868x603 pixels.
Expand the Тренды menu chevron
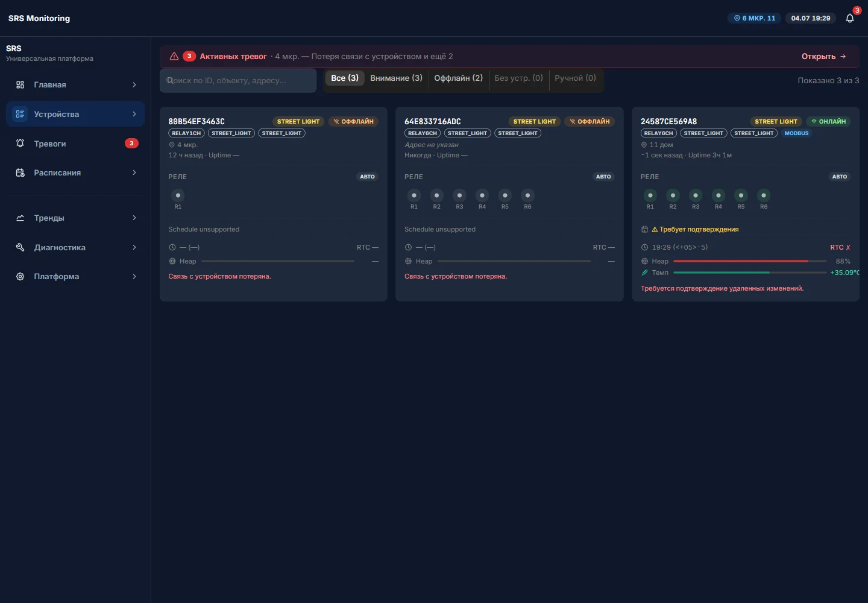pos(134,218)
